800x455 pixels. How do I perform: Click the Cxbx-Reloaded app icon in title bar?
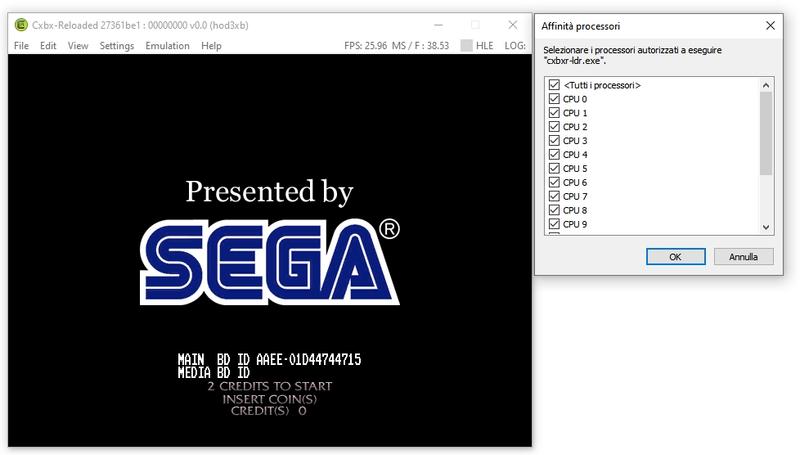point(21,24)
